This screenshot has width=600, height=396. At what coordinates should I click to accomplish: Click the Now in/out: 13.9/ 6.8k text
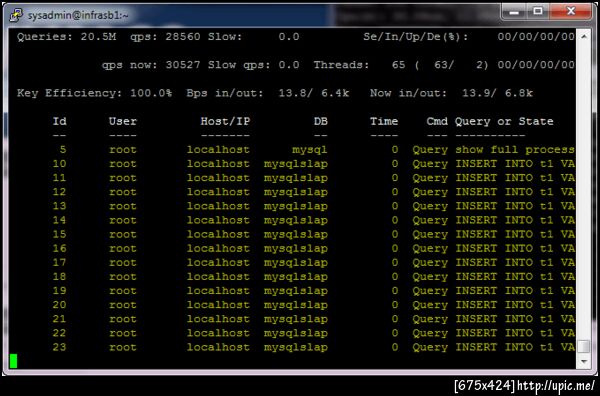pos(451,93)
